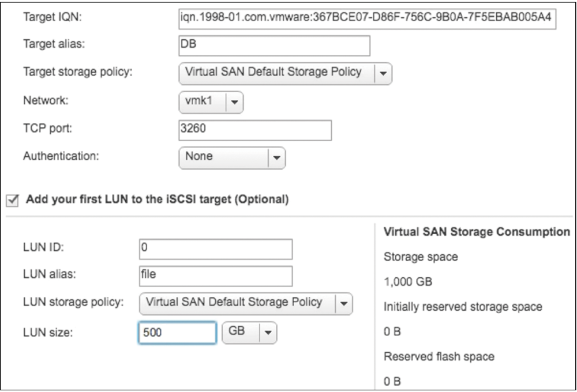Click the Reserved flash space label
Image resolution: width=577 pixels, height=392 pixels.
[439, 357]
